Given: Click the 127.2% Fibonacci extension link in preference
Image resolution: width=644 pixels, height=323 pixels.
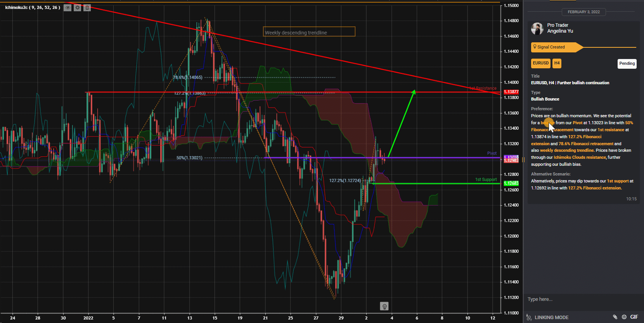Looking at the screenshot, I should pos(566,140).
